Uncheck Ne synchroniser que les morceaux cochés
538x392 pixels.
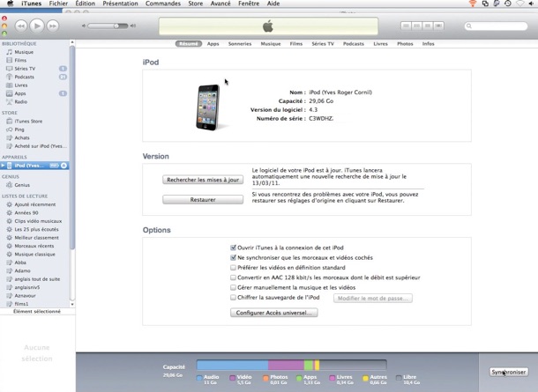pyautogui.click(x=234, y=257)
